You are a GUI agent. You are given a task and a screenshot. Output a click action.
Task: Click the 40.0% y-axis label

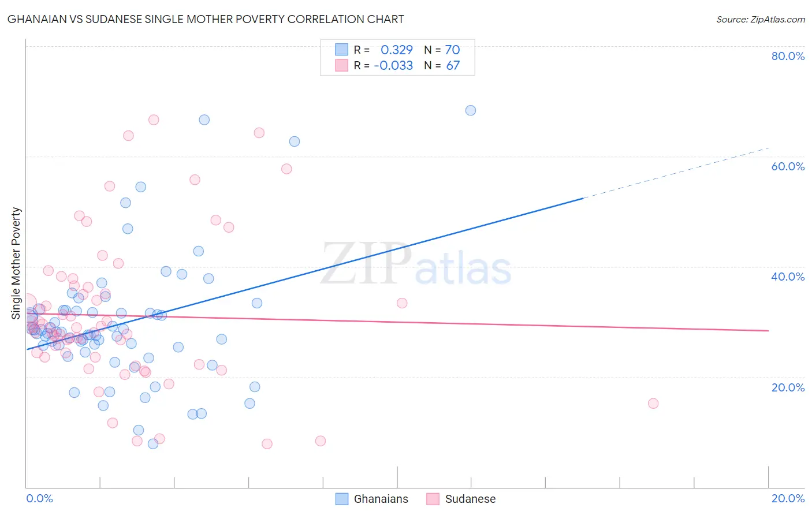click(x=788, y=277)
